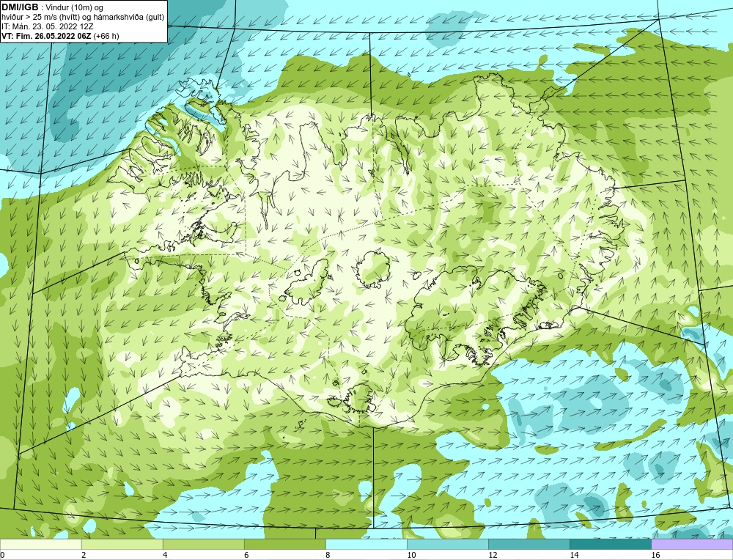Click the 'VT: Fim. 26.05.2022 06Z' line
Image resolution: width=733 pixels, height=560 pixels.
46,36
